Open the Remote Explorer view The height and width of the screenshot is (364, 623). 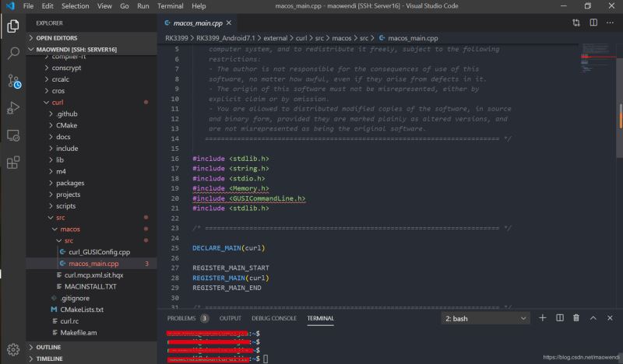coord(13,135)
